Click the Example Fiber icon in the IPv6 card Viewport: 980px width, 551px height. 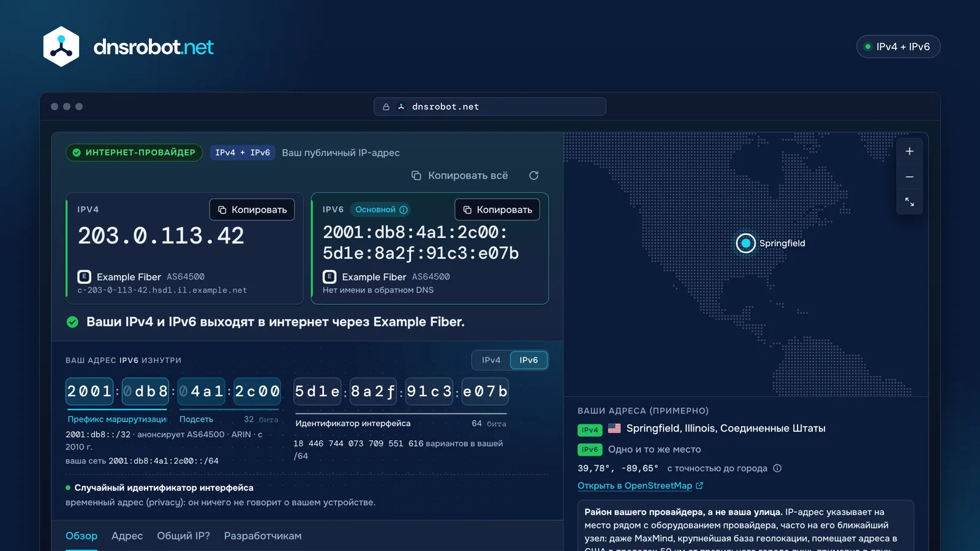point(330,277)
